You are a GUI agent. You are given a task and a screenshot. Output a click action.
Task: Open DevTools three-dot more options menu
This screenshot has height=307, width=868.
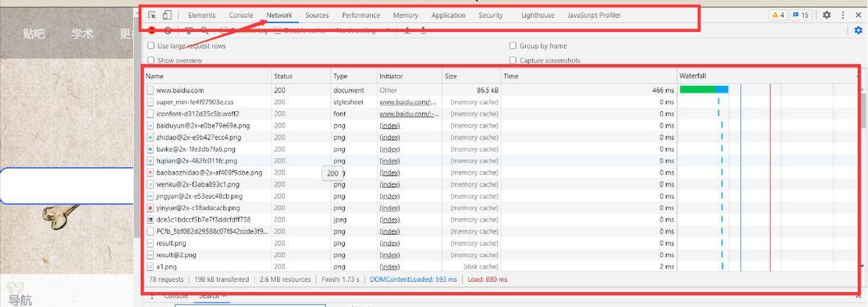(x=843, y=15)
